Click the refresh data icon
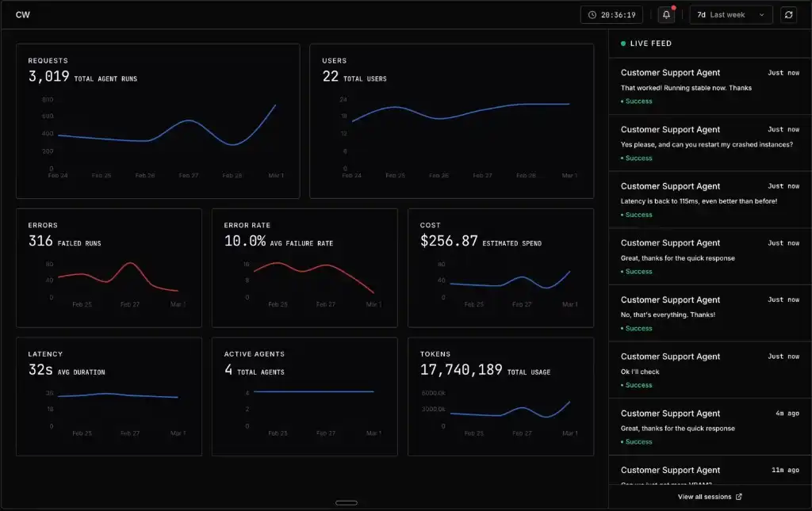Screen dimensions: 812x511 click(787, 14)
